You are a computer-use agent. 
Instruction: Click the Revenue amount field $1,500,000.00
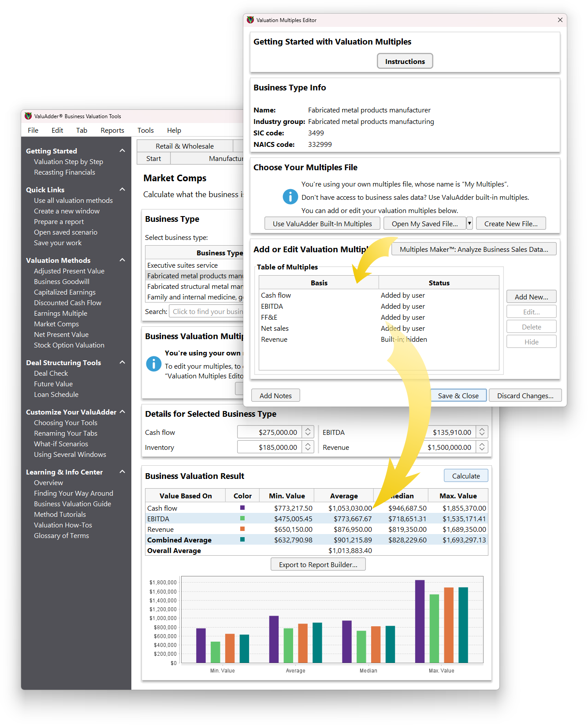point(450,447)
